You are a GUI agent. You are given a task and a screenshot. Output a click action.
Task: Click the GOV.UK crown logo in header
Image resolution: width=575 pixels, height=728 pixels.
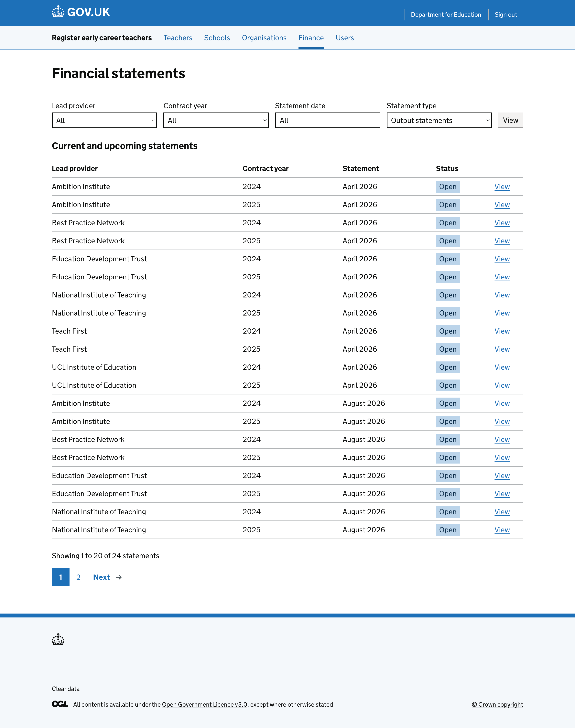click(81, 12)
